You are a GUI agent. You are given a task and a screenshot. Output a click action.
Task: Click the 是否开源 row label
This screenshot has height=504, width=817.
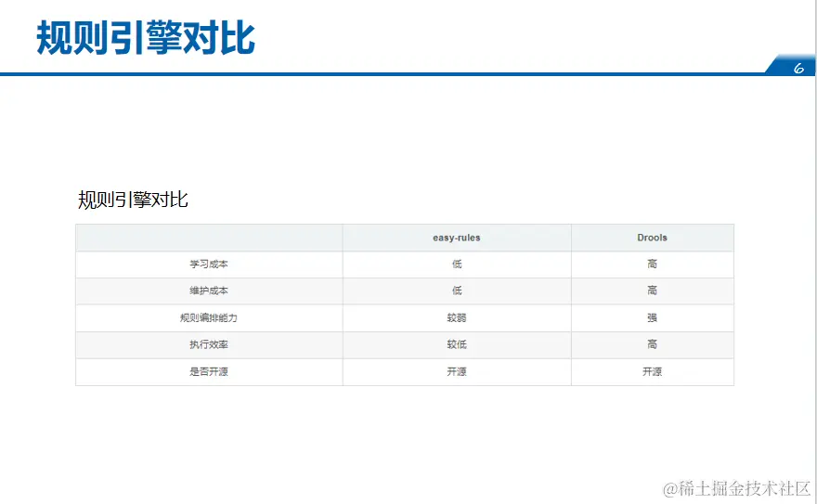(208, 372)
